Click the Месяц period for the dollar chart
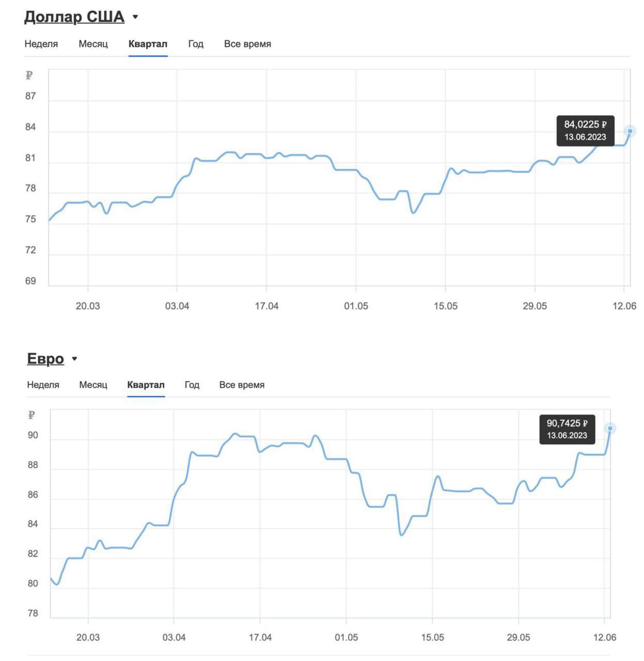This screenshot has width=644, height=661. tap(93, 44)
